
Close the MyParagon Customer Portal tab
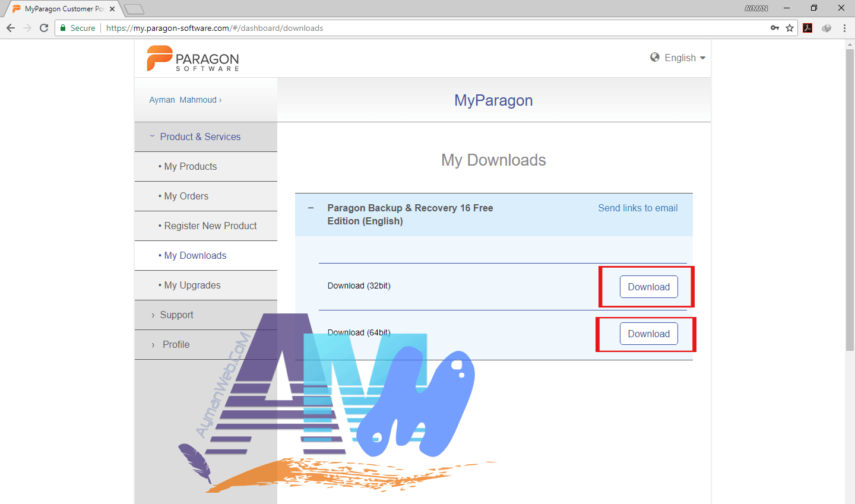(112, 9)
